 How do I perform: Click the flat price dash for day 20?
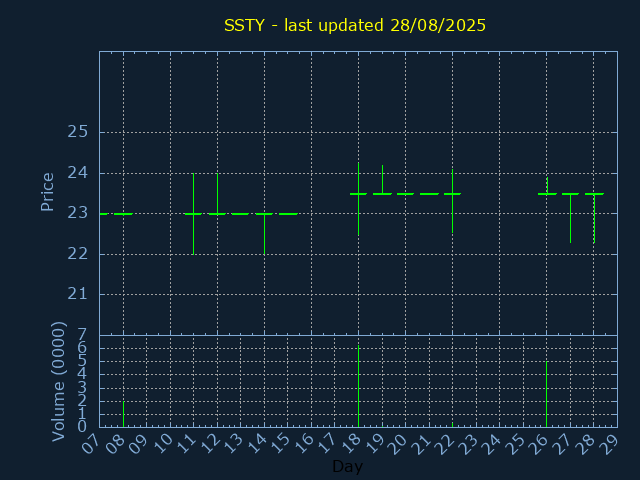406,194
